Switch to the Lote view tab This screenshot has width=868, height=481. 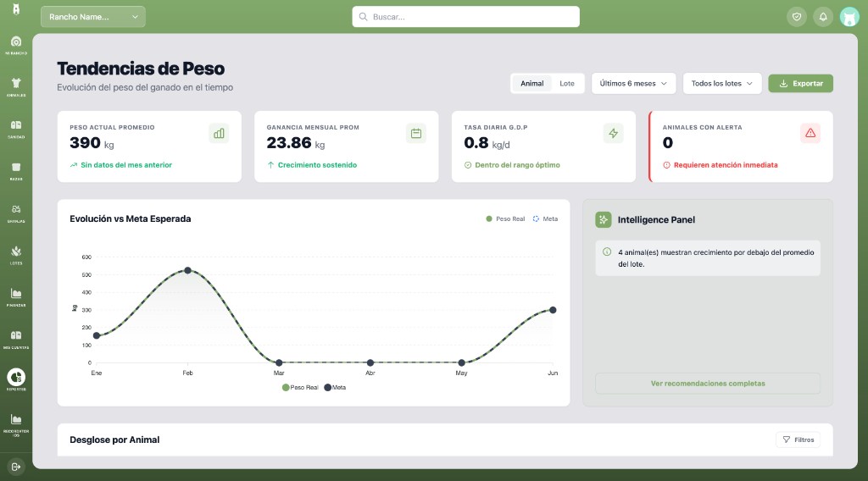point(567,84)
